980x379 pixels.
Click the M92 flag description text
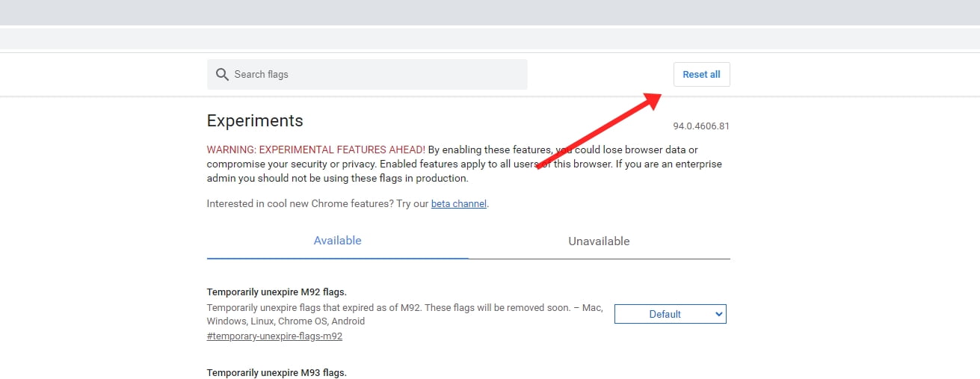404,308
